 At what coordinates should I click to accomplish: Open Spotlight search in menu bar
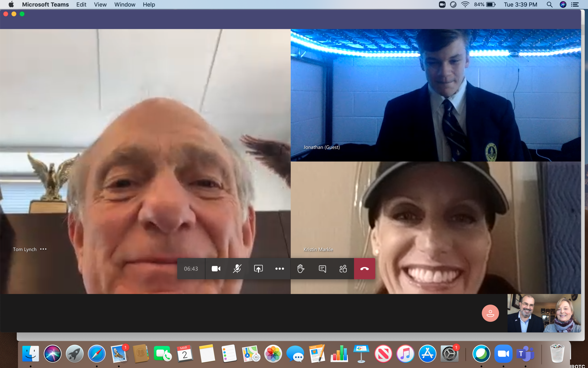coord(549,4)
